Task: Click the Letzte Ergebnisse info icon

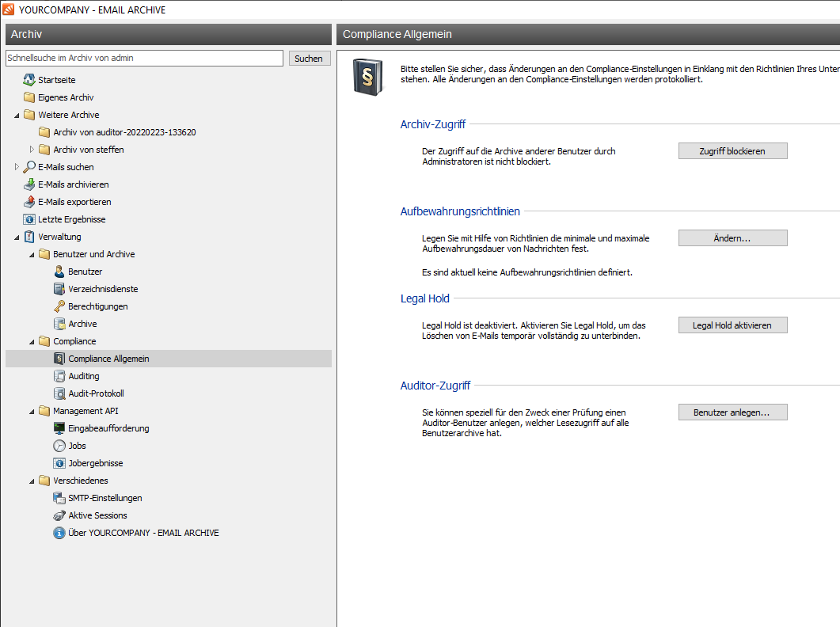Action: click(x=29, y=219)
